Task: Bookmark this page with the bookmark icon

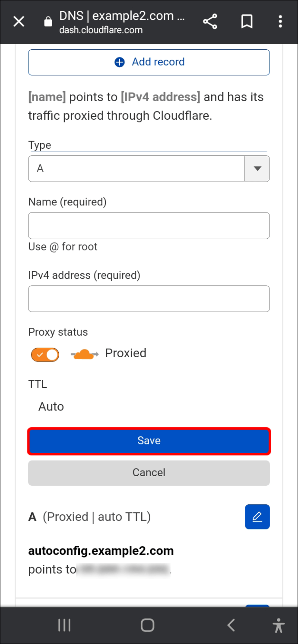Action: (x=247, y=21)
